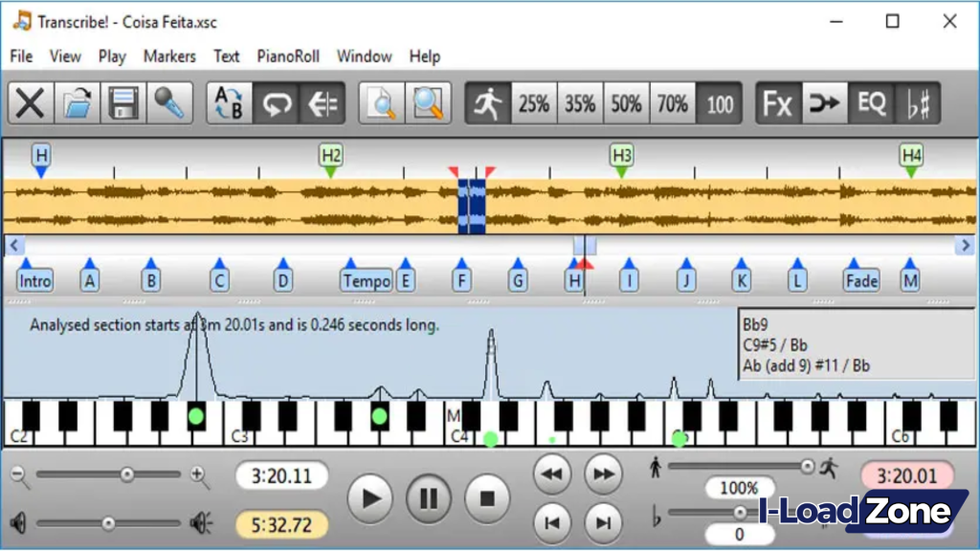
Task: Open the PianoRoll menu
Action: pos(287,56)
